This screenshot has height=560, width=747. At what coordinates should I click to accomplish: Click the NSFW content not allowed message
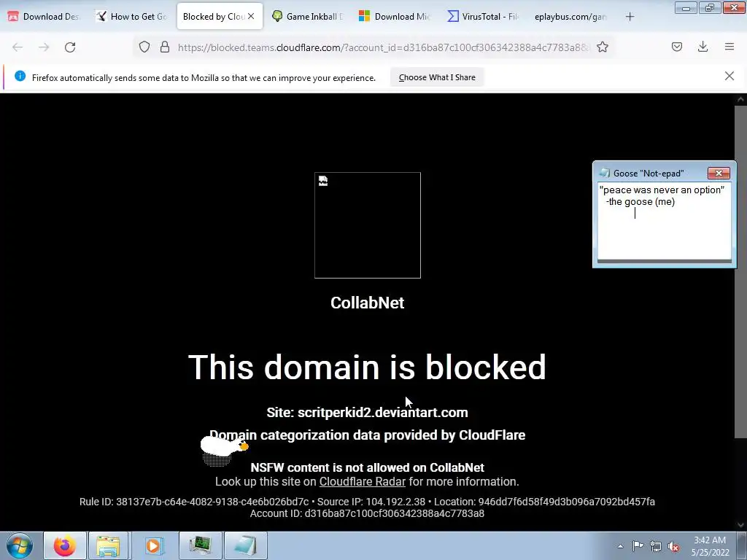click(368, 467)
